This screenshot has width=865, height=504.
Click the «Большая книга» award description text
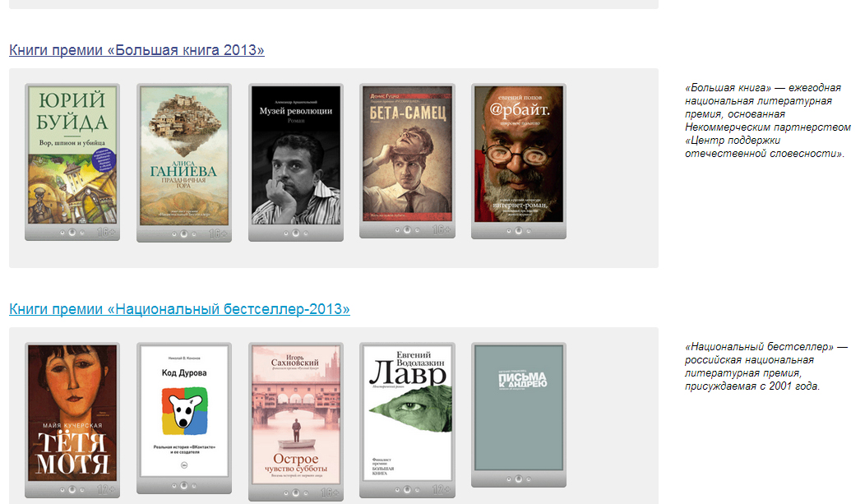pos(767,121)
